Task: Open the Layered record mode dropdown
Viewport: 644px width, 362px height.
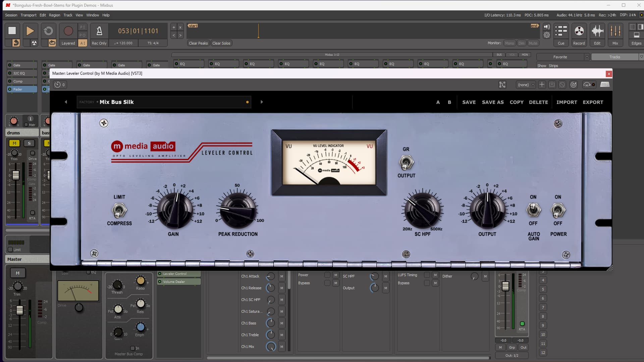Action: (68, 43)
